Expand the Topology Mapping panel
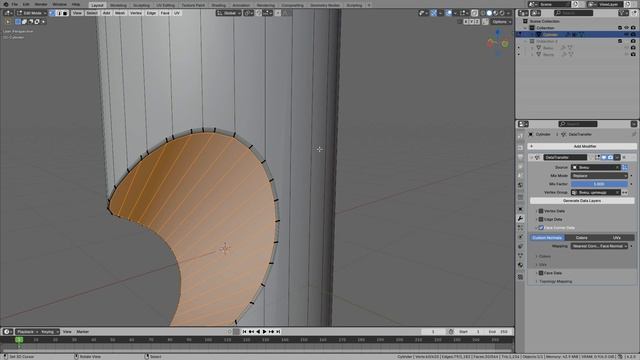The width and height of the screenshot is (640, 360). tap(555, 281)
